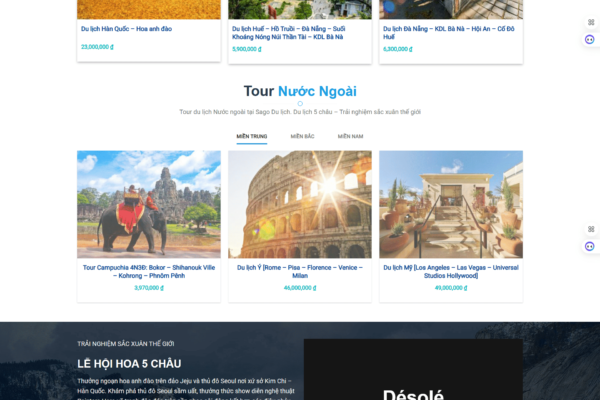This screenshot has height=400, width=600.
Task: Click the elephant photo of the Campuchia tour
Action: tap(149, 204)
